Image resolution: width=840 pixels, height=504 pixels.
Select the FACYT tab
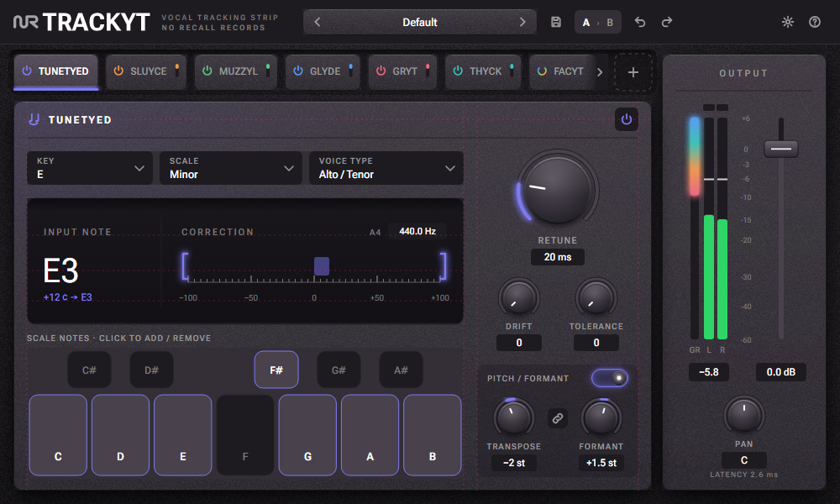coord(563,71)
